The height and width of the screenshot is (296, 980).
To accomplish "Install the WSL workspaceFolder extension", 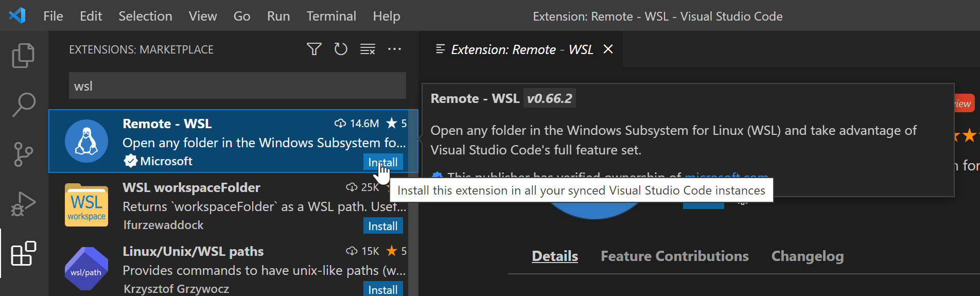I will click(x=382, y=226).
